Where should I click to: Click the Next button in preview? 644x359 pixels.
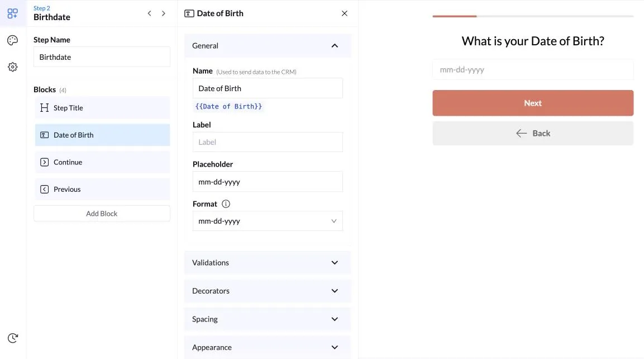pos(533,103)
